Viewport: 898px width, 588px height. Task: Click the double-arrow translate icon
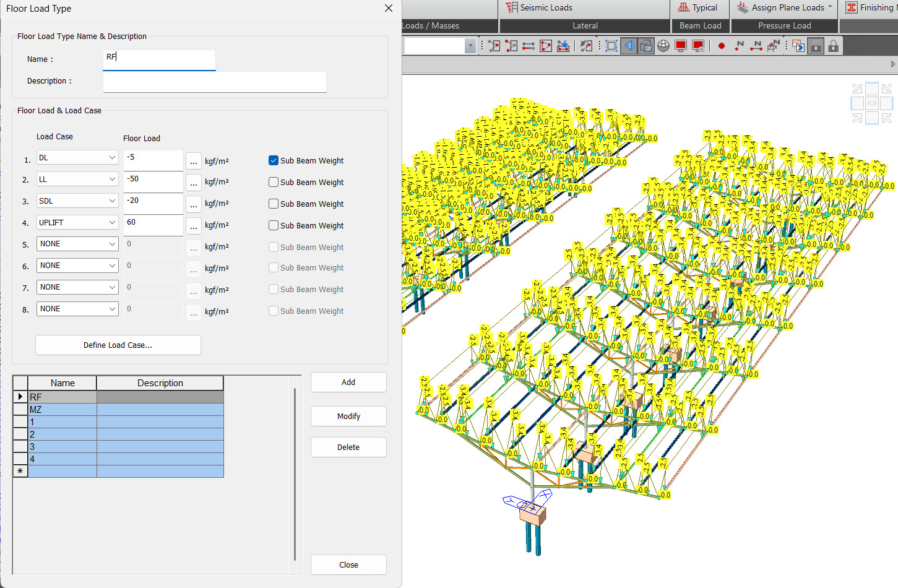coord(529,46)
